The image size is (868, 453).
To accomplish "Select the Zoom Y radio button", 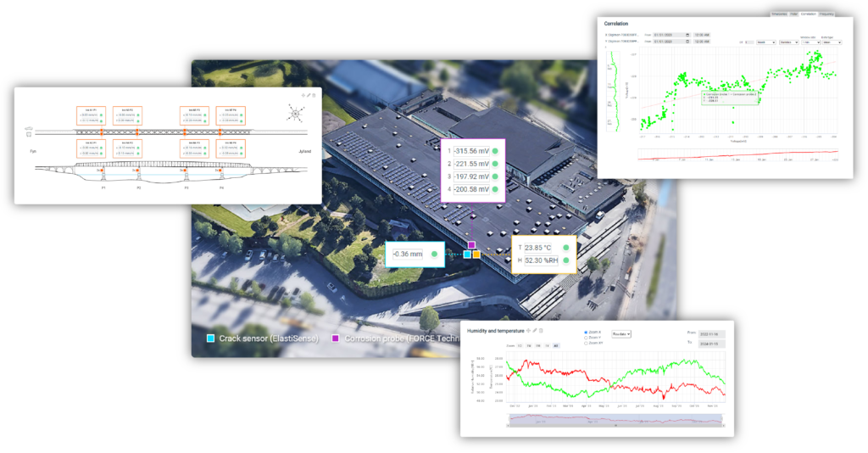I will coord(587,337).
